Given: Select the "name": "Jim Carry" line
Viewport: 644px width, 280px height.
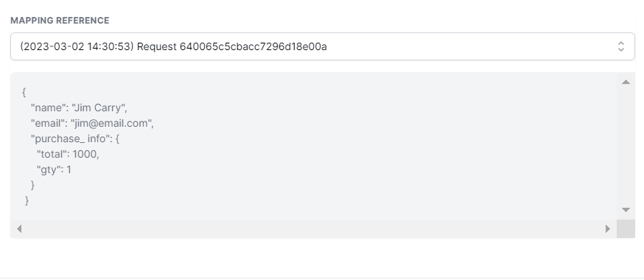Looking at the screenshot, I should (x=79, y=108).
